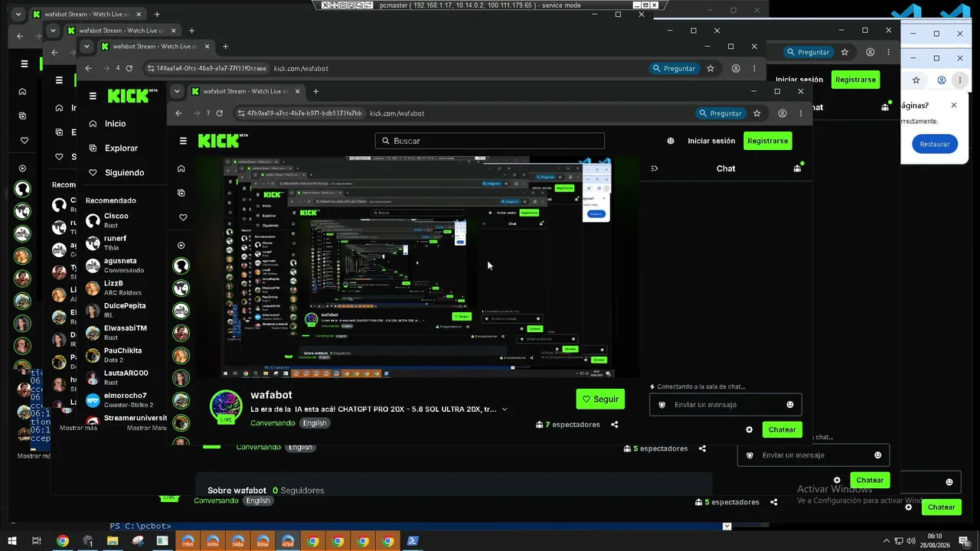Image resolution: width=980 pixels, height=551 pixels.
Task: Open Siguiendo in the expanded Kick sidebar
Action: (x=124, y=173)
